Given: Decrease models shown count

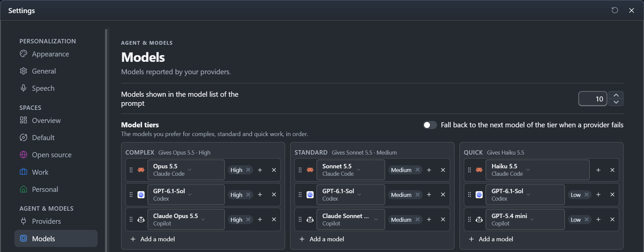Looking at the screenshot, I should [616, 102].
